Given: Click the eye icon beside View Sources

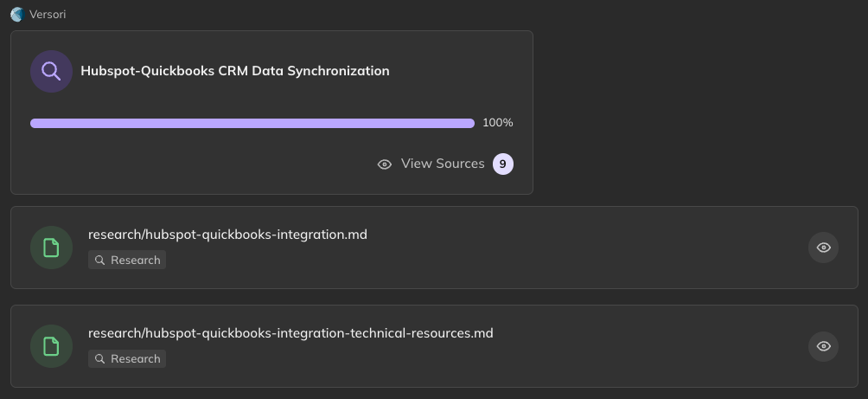Looking at the screenshot, I should pyautogui.click(x=385, y=164).
